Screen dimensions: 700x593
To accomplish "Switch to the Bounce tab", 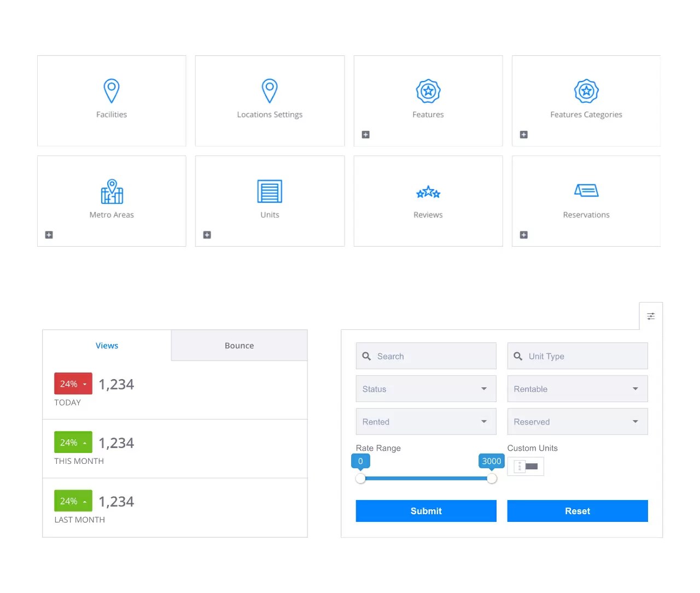I will click(x=239, y=345).
